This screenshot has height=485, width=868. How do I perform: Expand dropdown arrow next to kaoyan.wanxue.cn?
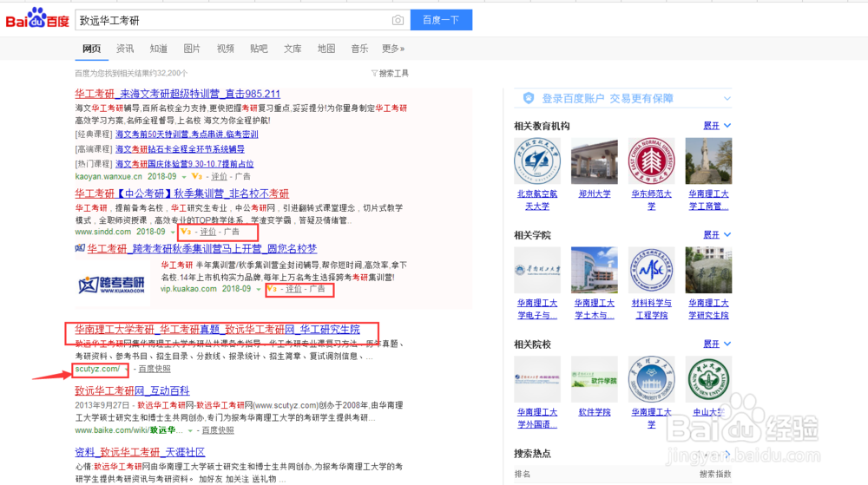tap(184, 177)
